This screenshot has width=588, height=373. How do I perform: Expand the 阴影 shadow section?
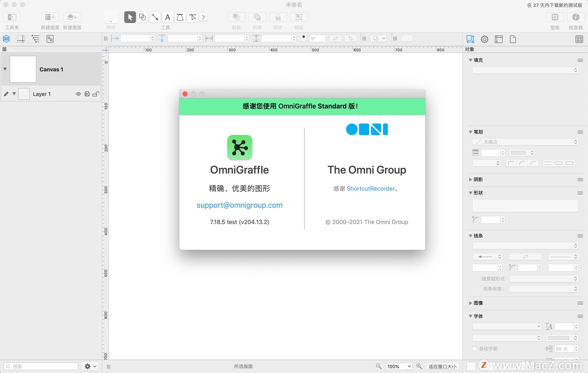[x=471, y=180]
